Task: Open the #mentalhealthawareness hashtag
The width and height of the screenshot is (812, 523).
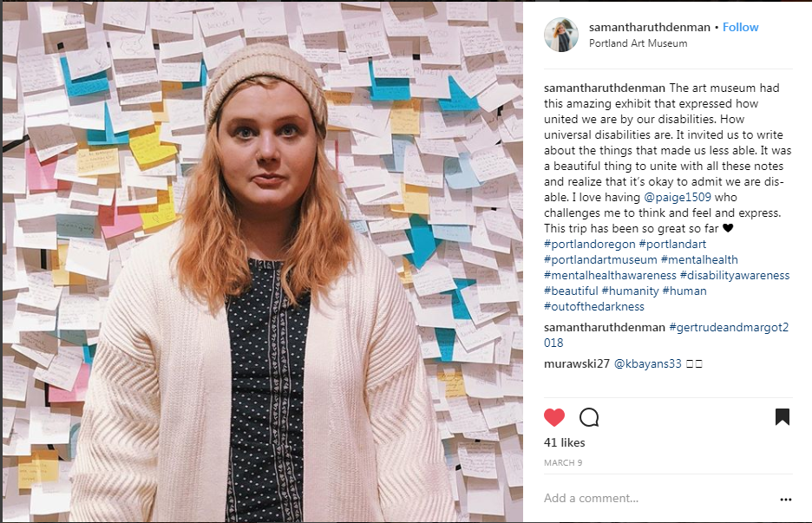Action: (x=610, y=275)
